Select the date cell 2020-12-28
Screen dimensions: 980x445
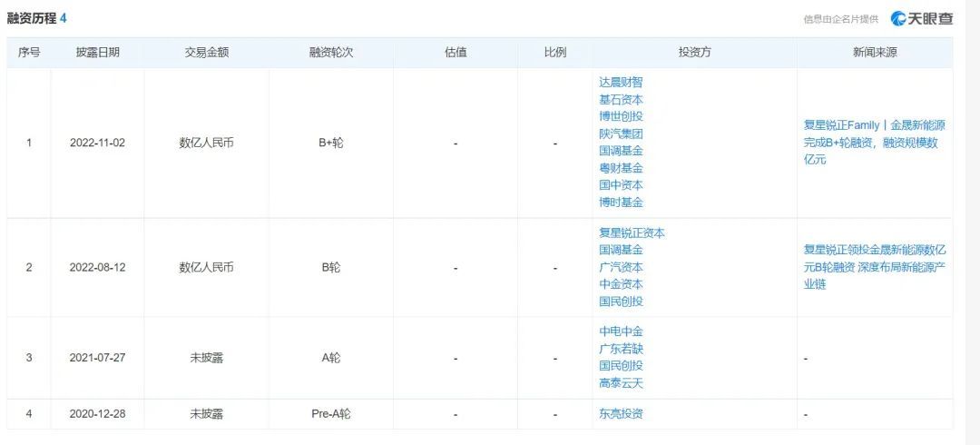point(97,414)
